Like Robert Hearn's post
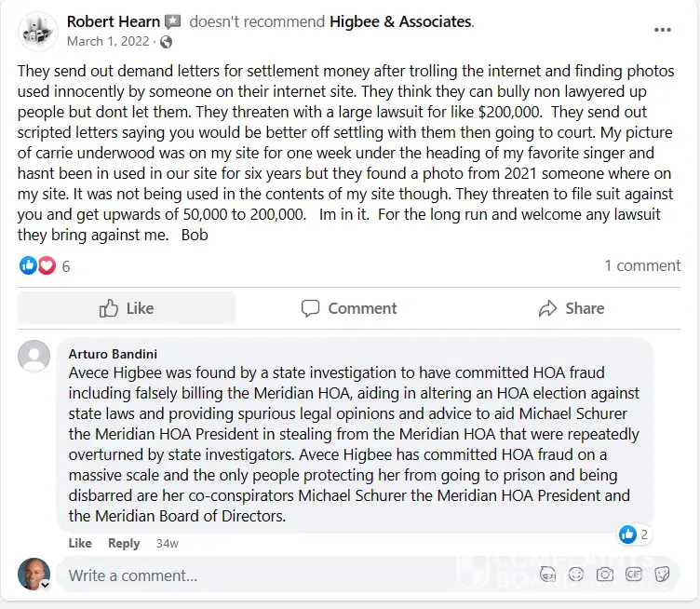 coord(127,308)
